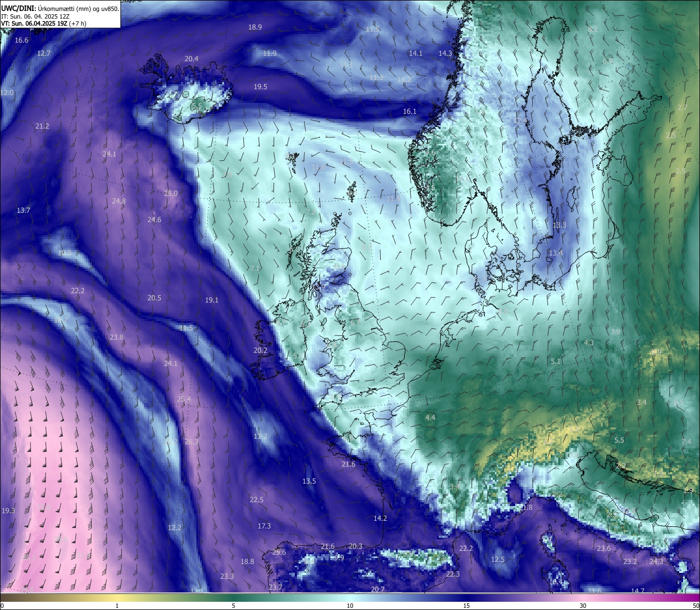Screen dimensions: 700x610
Task: Click the 26.3 value label
Action: click(191, 441)
